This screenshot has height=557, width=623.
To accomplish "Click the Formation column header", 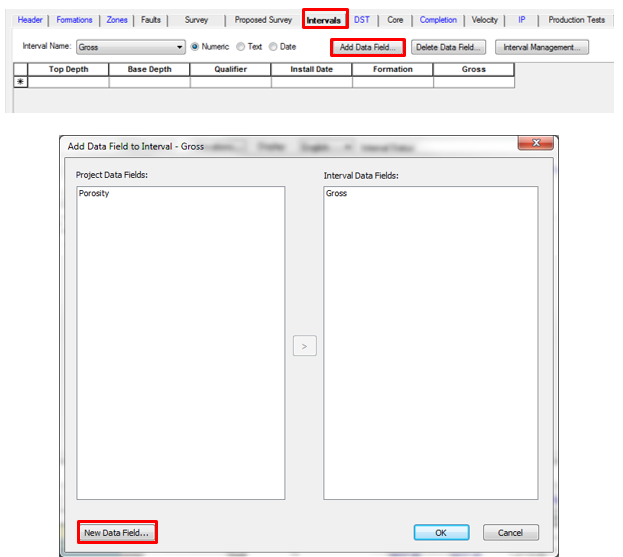I will tap(393, 69).
